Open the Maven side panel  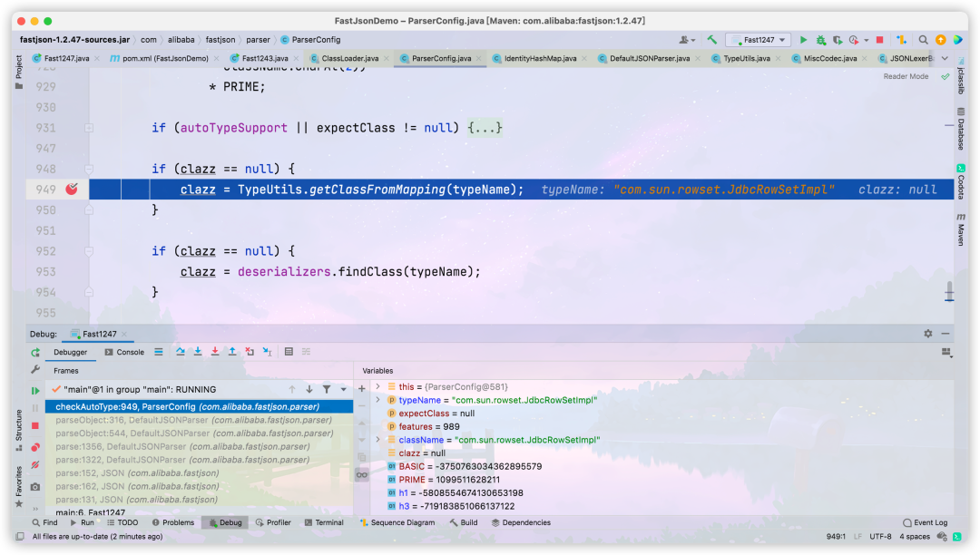coord(961,229)
